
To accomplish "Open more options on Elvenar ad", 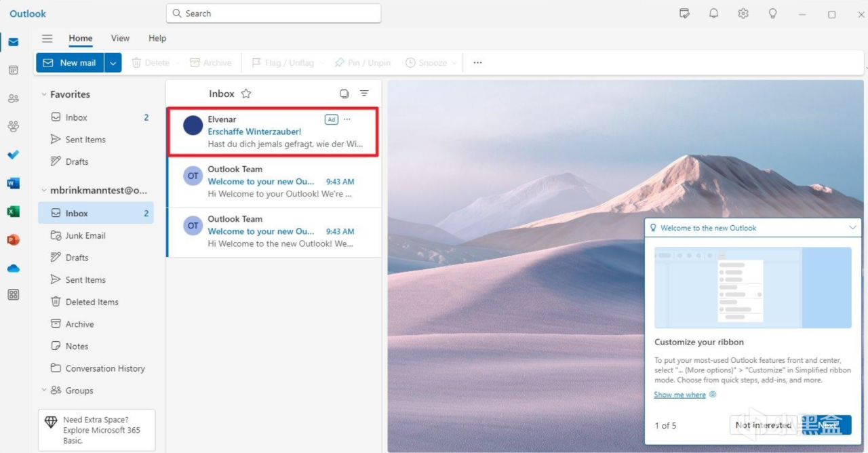I will pos(347,119).
